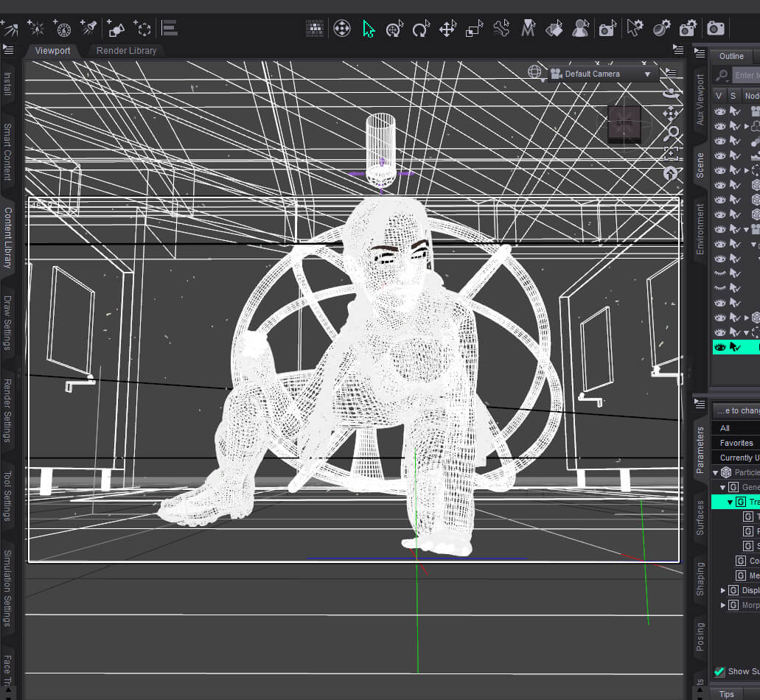Open the Tips tab at the bottom
Screen dimensions: 760x700
coord(727,694)
